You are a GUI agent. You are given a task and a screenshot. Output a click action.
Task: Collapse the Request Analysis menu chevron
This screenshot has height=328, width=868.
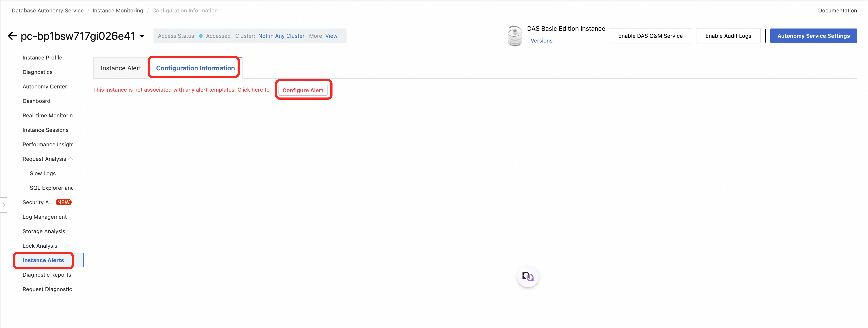[70, 159]
